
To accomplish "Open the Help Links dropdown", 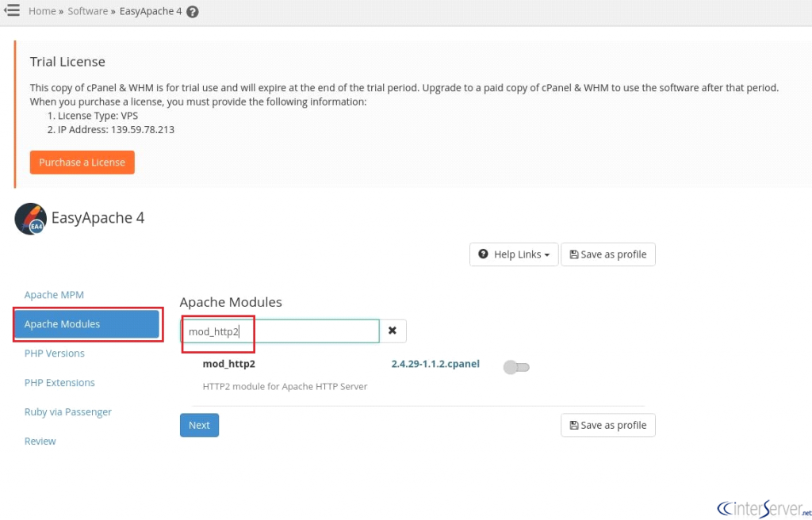I will (x=514, y=254).
